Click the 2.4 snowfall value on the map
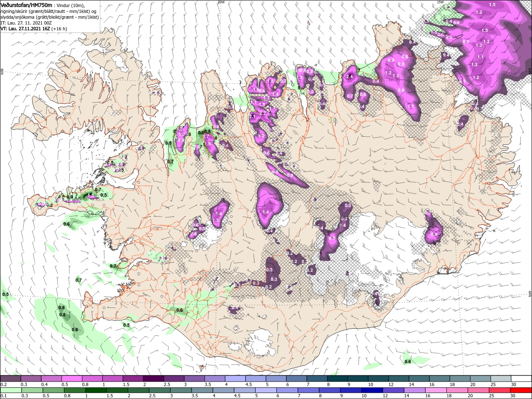Viewport: 532px width, 399px height. tap(350, 76)
